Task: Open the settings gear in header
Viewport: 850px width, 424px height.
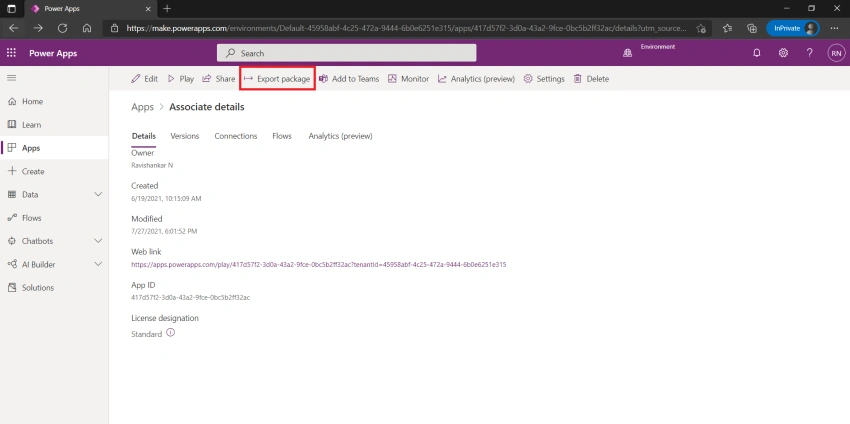Action: click(783, 53)
